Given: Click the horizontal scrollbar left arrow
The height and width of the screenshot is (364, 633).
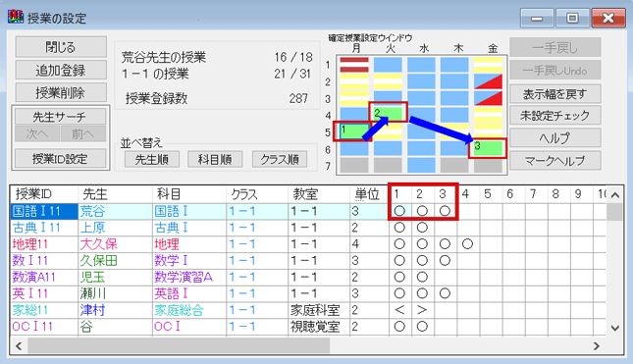Looking at the screenshot, I should pos(19,345).
